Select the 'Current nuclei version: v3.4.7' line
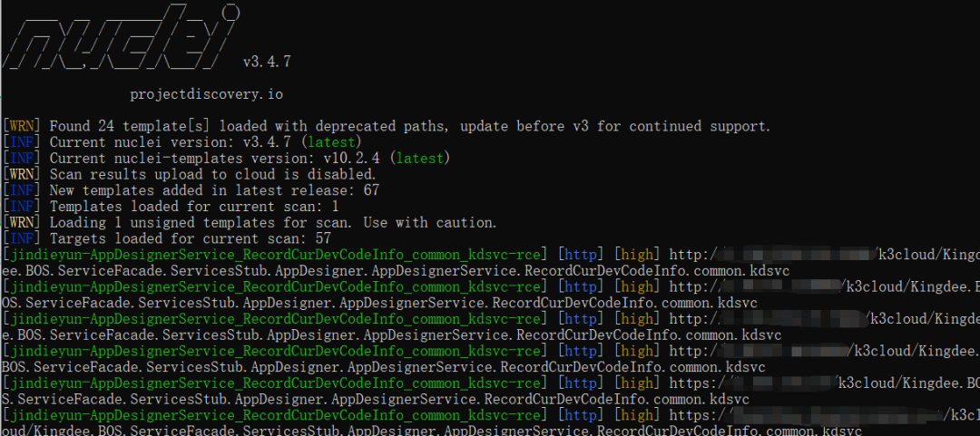The width and height of the screenshot is (980, 436). pos(182,142)
